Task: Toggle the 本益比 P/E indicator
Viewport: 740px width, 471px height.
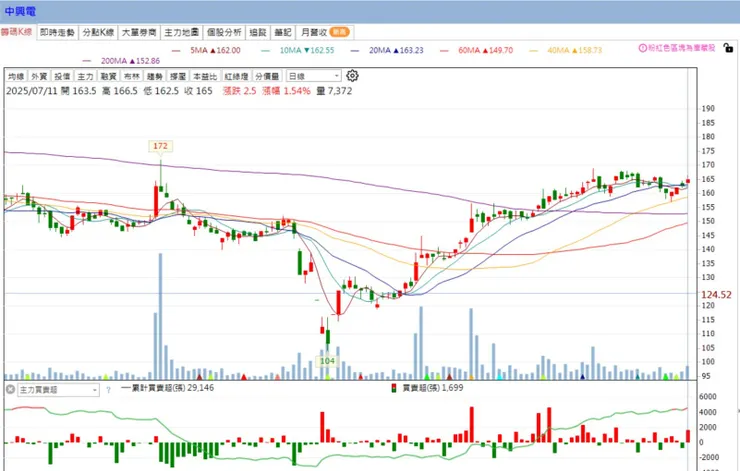Action: pos(205,76)
